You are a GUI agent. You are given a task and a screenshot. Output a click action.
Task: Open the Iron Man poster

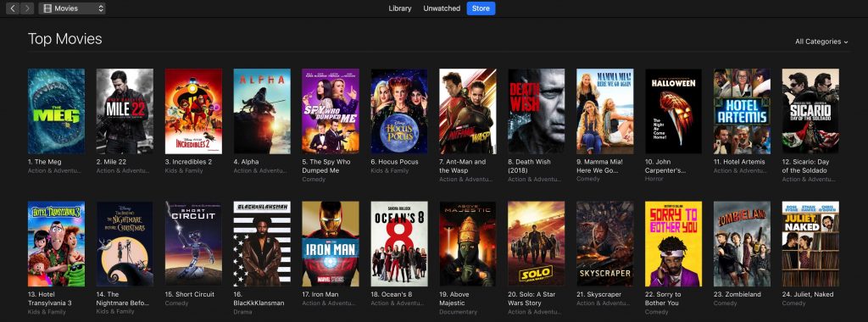[331, 244]
